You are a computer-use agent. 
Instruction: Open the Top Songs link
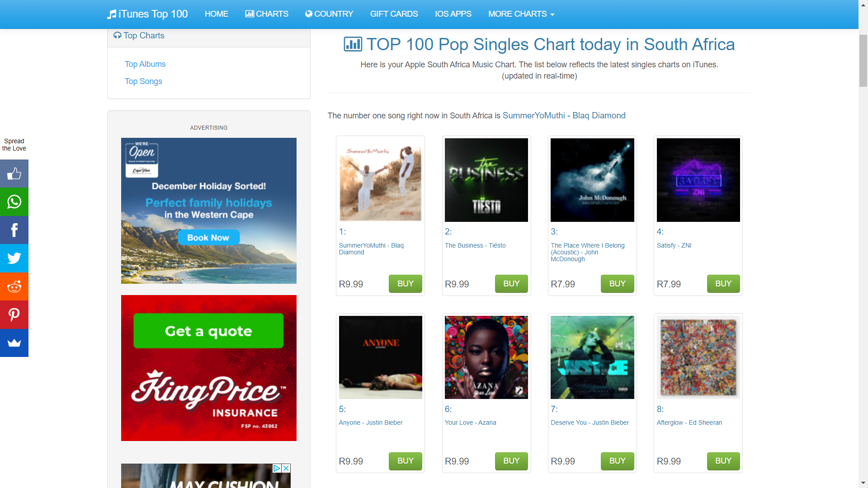tap(143, 81)
